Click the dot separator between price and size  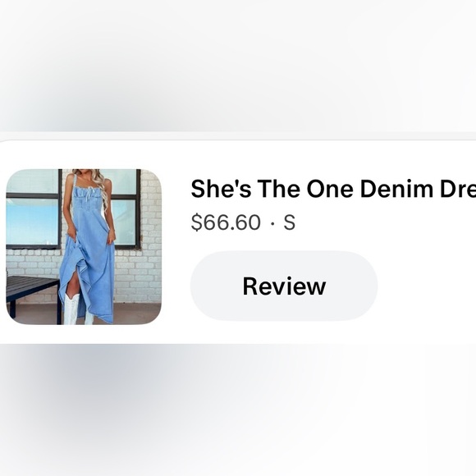(272, 224)
